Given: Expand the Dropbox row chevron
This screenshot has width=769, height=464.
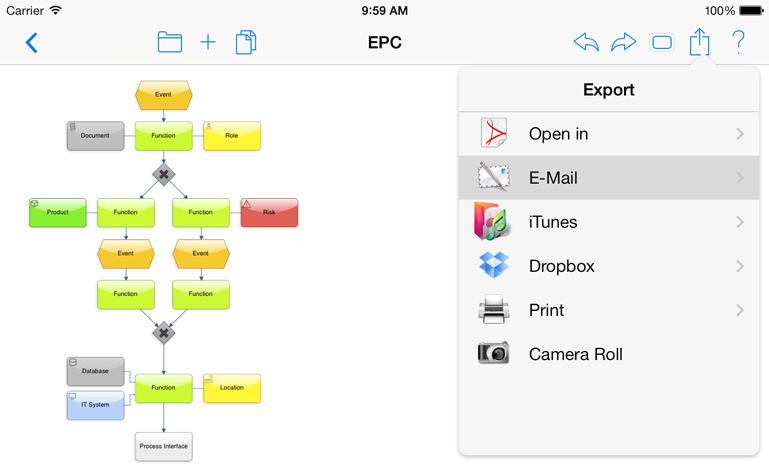Looking at the screenshot, I should 740,266.
